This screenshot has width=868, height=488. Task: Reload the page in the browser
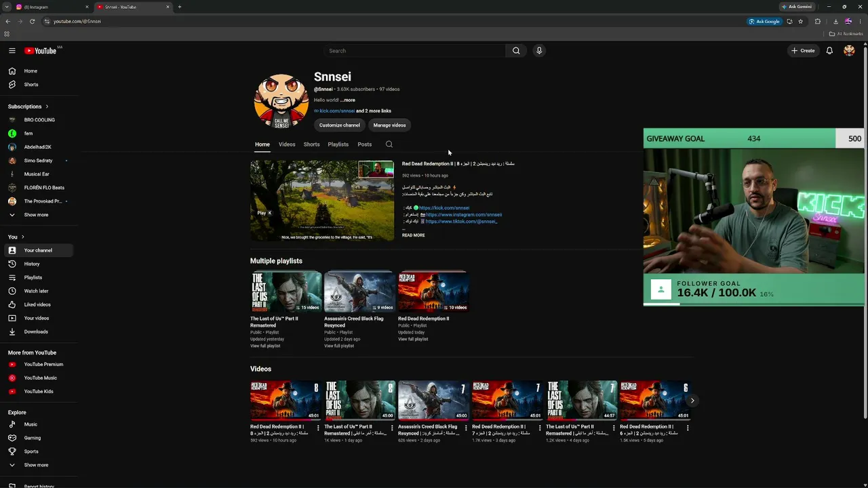[x=32, y=21]
